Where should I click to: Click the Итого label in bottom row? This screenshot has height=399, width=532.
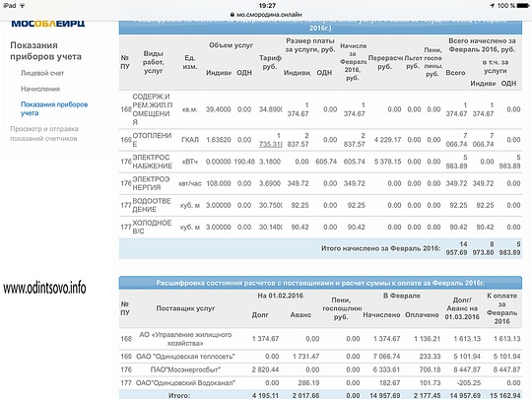tap(179, 396)
